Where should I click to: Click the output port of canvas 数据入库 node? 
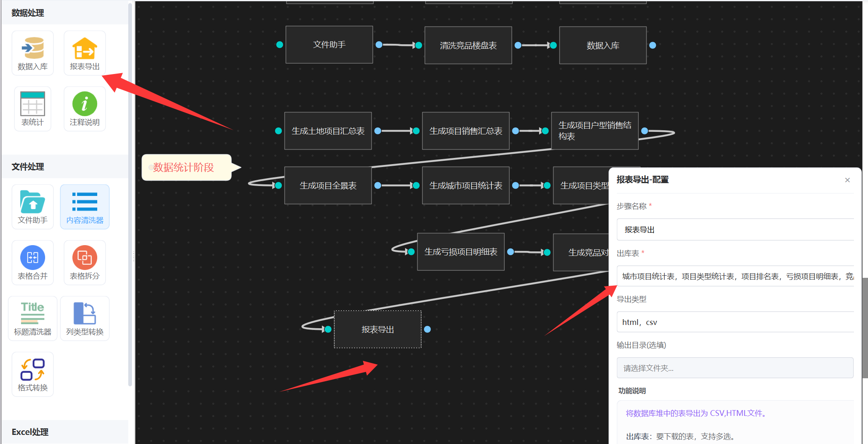tap(652, 45)
